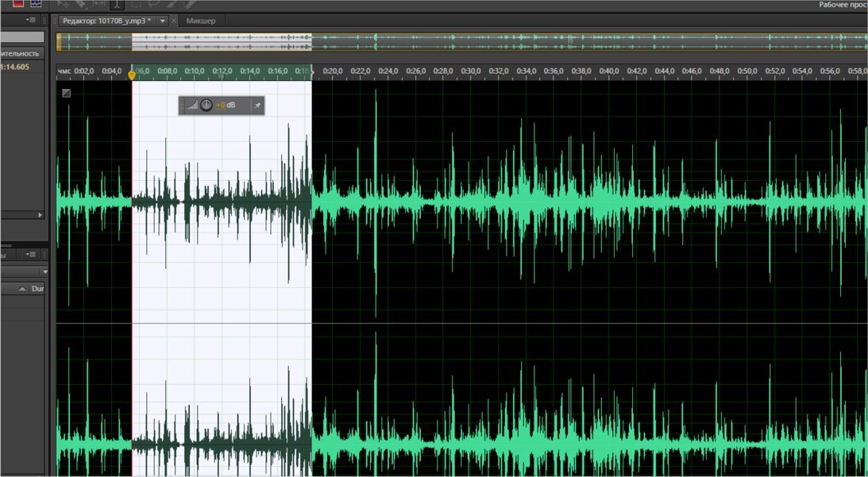The height and width of the screenshot is (477, 868).
Task: Click the left panel scroll-right arrow
Action: [x=40, y=215]
